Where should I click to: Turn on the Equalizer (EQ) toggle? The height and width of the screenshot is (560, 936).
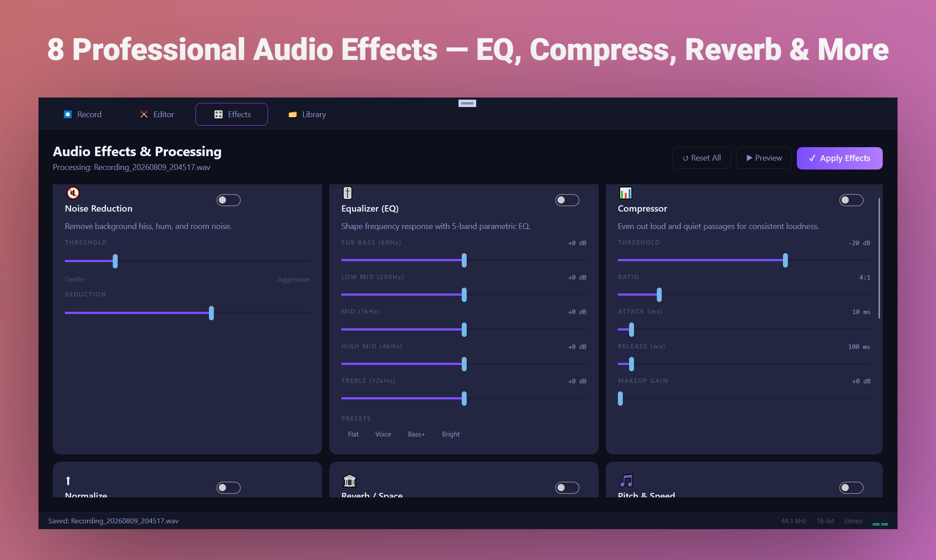point(567,200)
